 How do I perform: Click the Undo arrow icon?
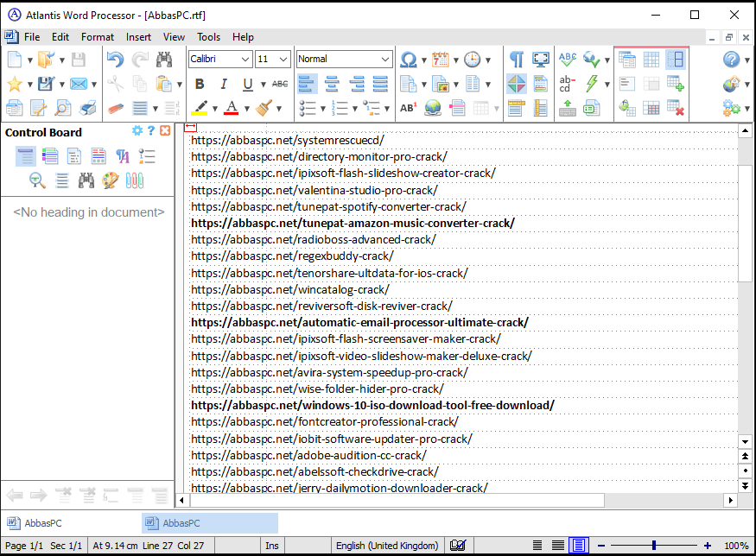115,60
